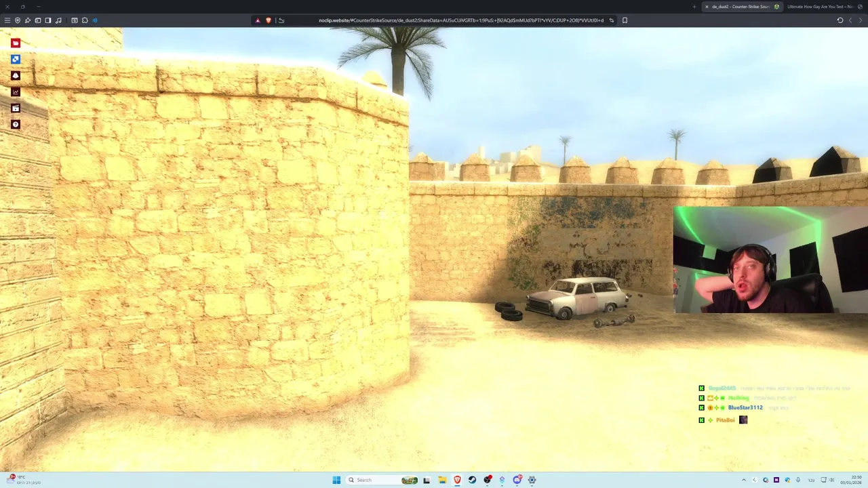868x488 pixels.
Task: Click the music note icon in toolbar
Action: [58, 20]
